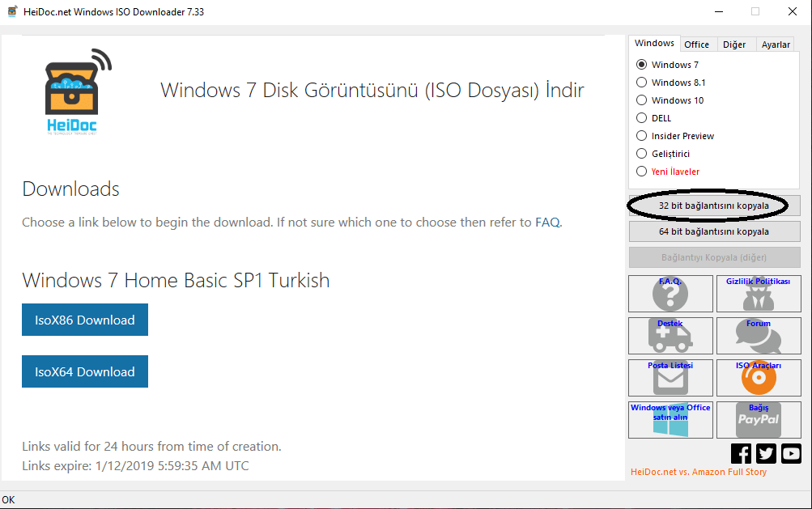Click Bağlantıyı Kopyala (diğer) button

(714, 257)
